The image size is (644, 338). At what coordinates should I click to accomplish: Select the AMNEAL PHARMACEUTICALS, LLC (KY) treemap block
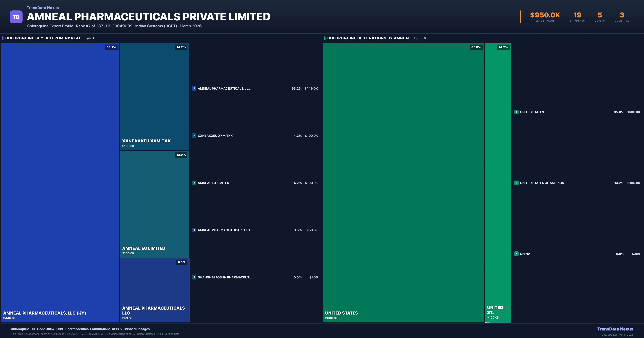[60, 183]
